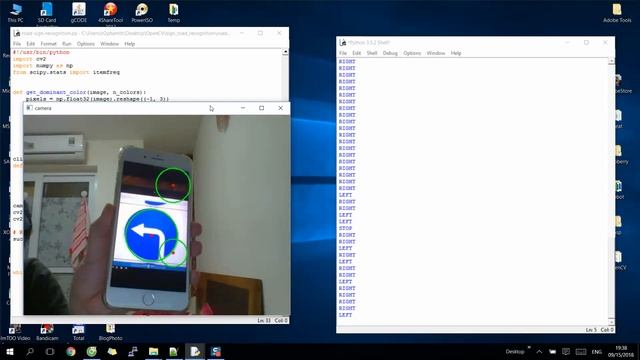Screen dimensions: 640x360
Task: Open File menu in the code editor
Action: pyautogui.click(x=17, y=44)
